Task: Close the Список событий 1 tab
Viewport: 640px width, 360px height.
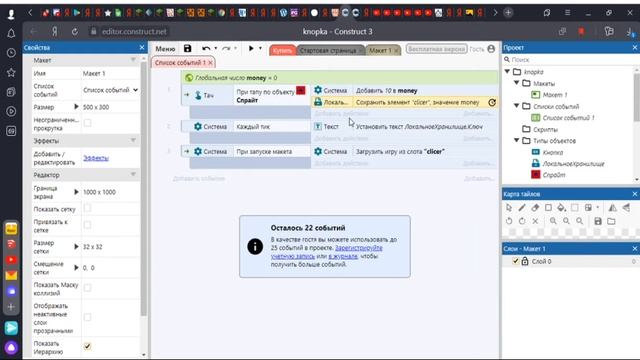Action: click(211, 63)
